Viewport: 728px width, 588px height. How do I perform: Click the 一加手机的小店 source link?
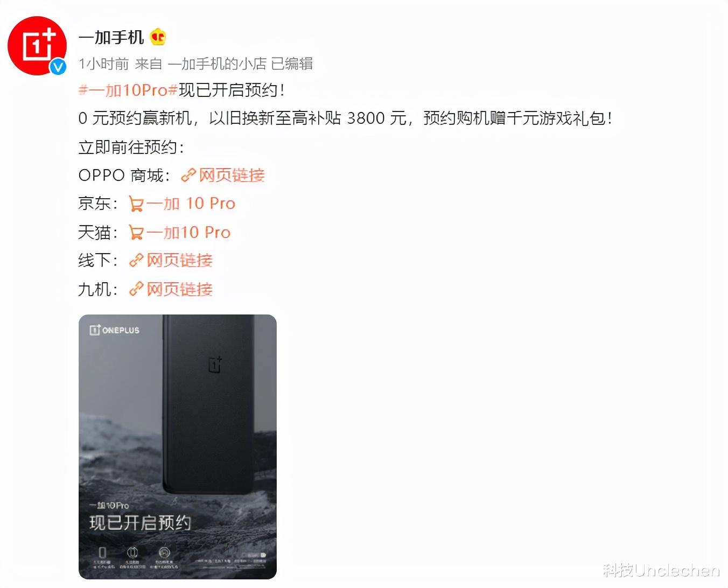pos(217,64)
